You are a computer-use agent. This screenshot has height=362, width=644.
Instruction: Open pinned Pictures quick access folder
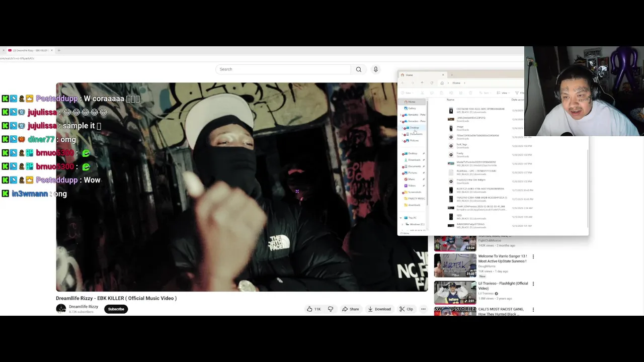413,173
